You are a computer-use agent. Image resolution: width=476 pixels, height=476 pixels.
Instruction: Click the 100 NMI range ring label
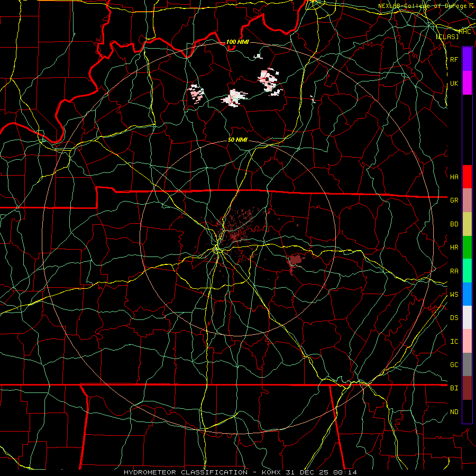pos(237,42)
